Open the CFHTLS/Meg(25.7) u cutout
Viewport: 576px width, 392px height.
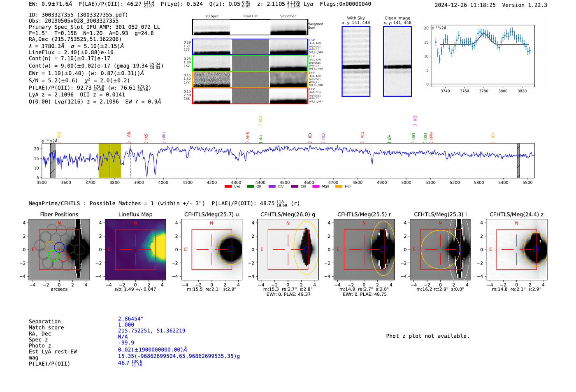click(211, 250)
